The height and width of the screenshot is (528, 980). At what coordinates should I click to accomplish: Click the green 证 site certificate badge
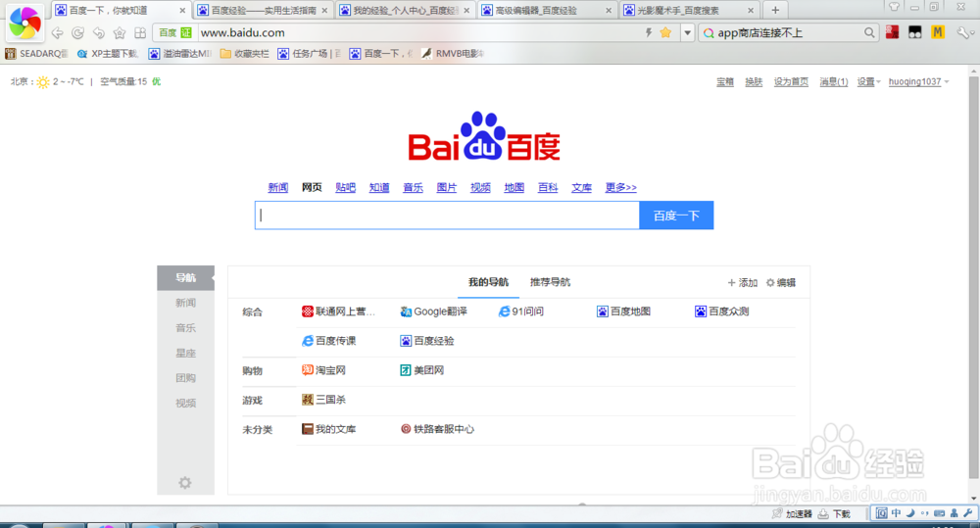pyautogui.click(x=185, y=32)
